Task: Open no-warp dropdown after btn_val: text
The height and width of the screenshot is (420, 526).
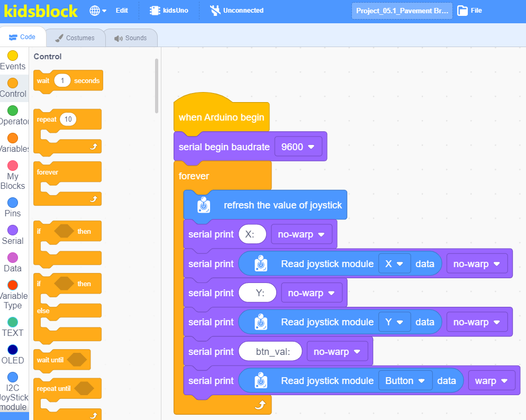Action: point(337,352)
